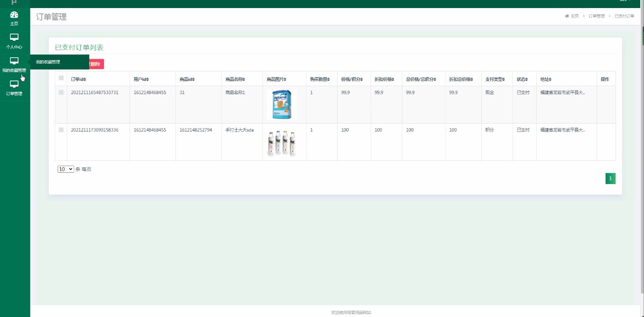The height and width of the screenshot is (317, 644).
Task: Select 我的收藏管理 in the flyout submenu
Action: click(48, 62)
